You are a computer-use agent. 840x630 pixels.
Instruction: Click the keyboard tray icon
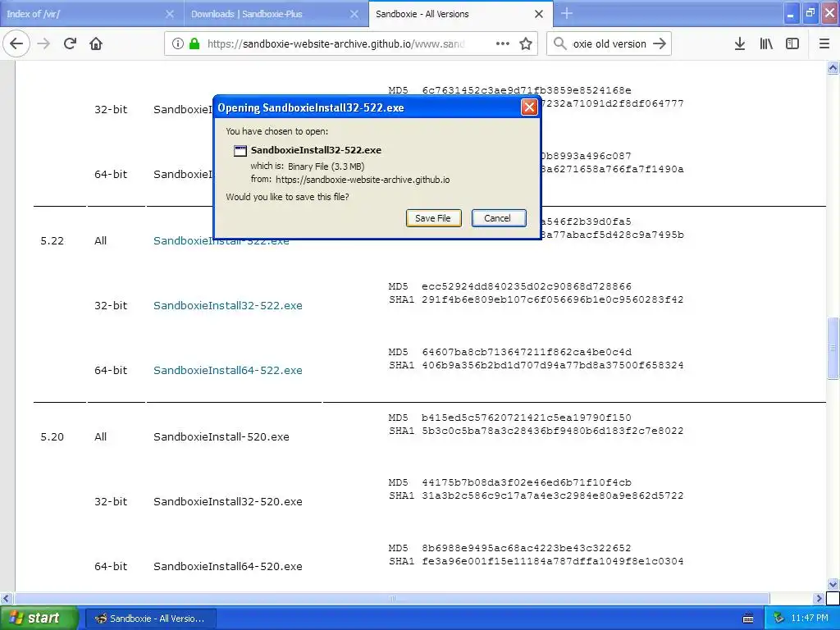[x=748, y=619]
